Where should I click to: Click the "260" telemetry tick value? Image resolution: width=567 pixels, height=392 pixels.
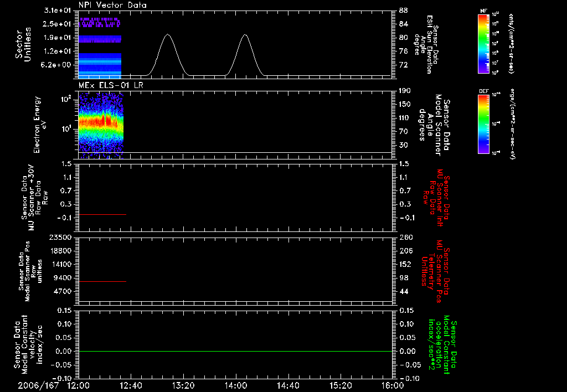(x=405, y=237)
